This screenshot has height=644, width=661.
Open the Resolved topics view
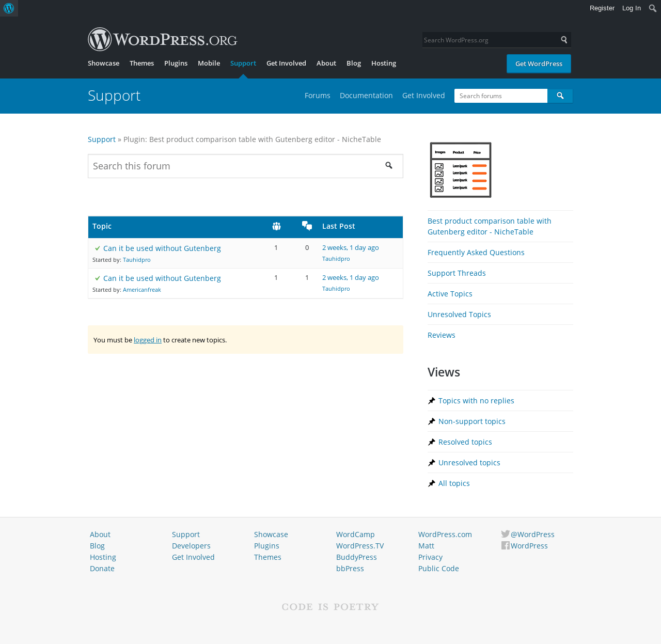click(465, 442)
